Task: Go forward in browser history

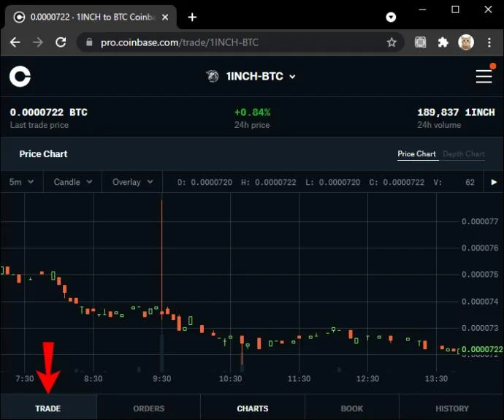Action: (x=38, y=42)
